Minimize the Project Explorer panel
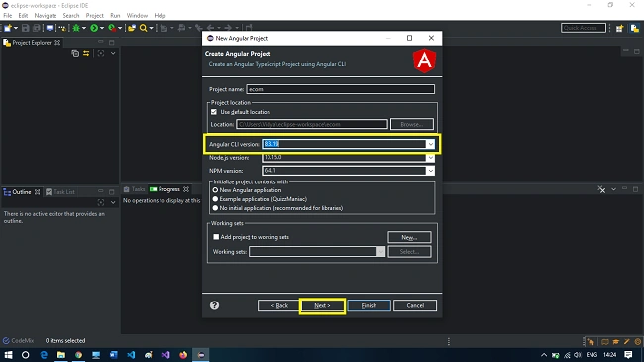Viewport: 644px width, 362px height. pos(101,42)
